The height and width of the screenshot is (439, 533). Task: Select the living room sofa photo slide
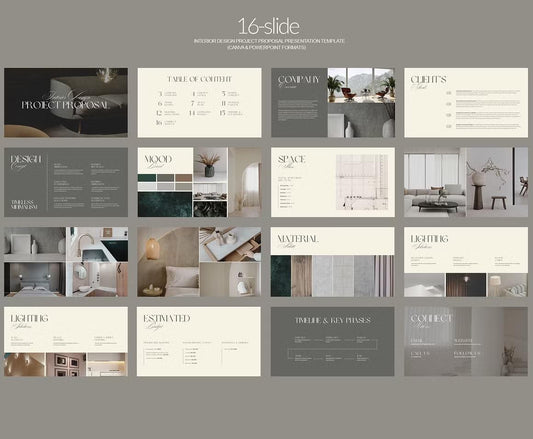[466, 182]
